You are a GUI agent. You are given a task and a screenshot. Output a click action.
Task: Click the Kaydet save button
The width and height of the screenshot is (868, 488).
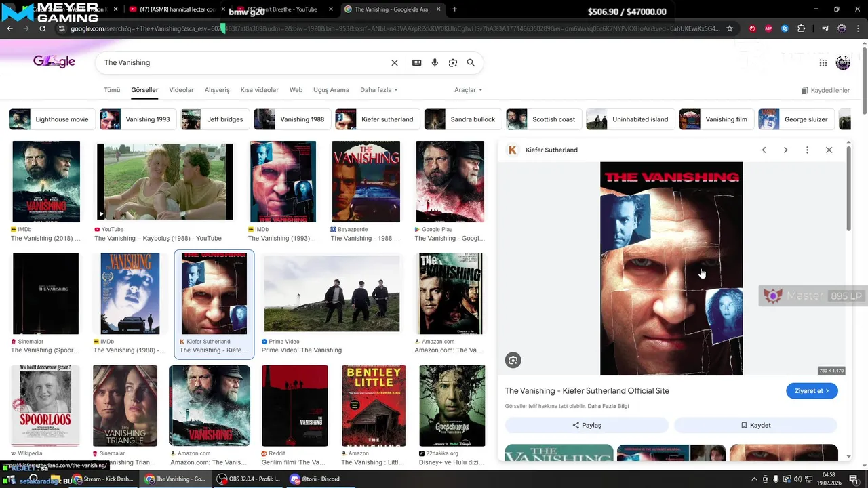755,425
